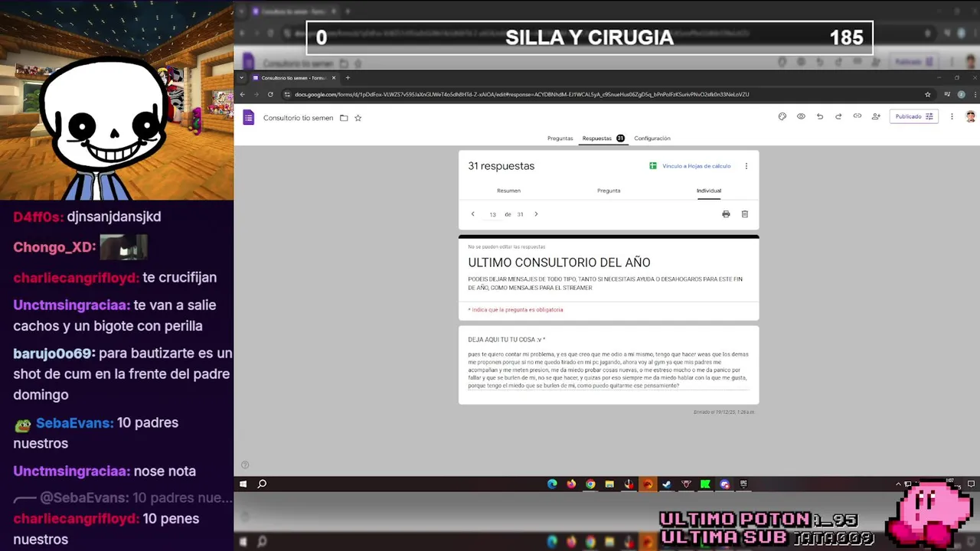Open Steam from the taskbar
980x551 pixels.
[667, 484]
